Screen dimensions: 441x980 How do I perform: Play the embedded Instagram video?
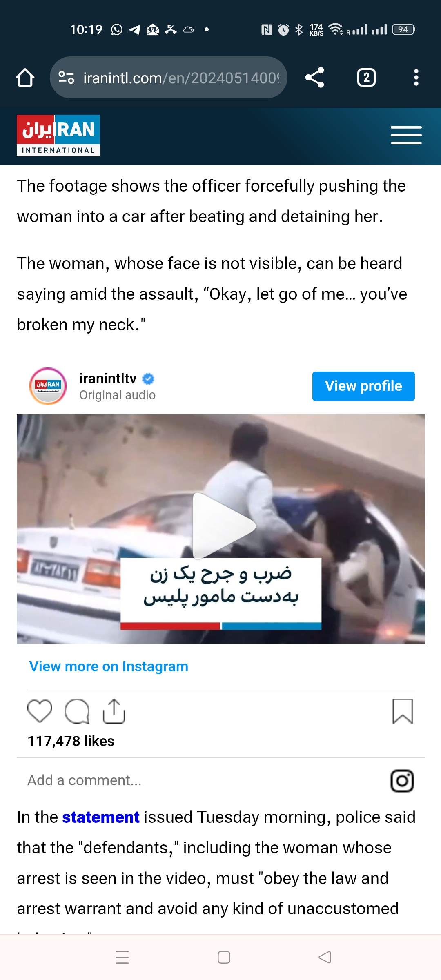click(x=223, y=526)
